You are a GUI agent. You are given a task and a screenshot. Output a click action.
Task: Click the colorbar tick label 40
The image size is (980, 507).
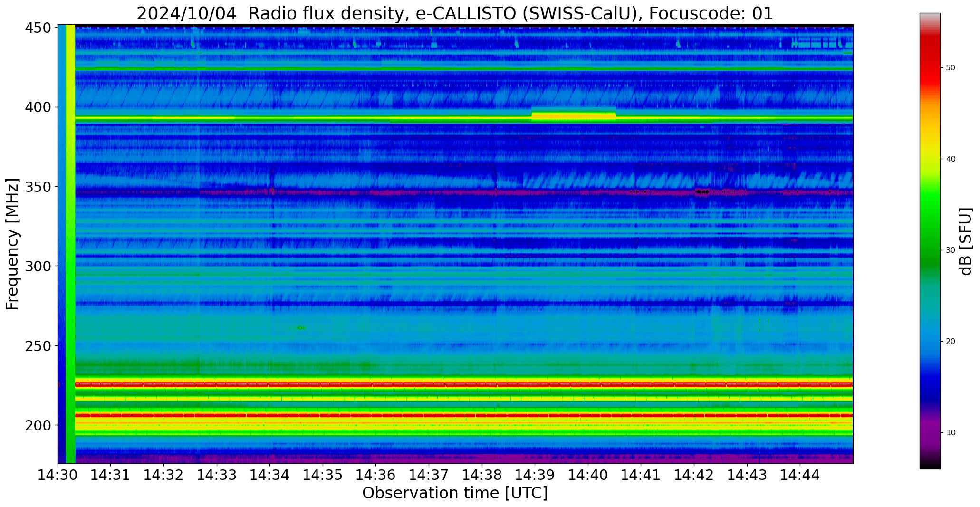pyautogui.click(x=951, y=159)
